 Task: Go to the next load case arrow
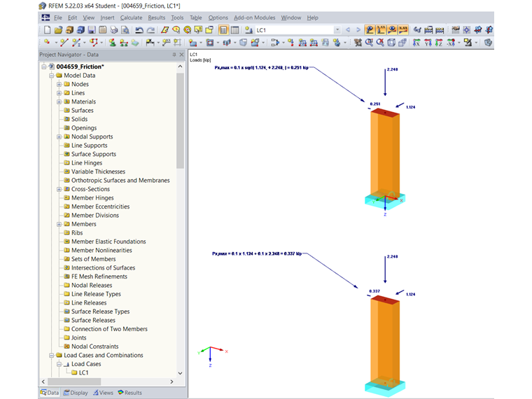pos(358,30)
